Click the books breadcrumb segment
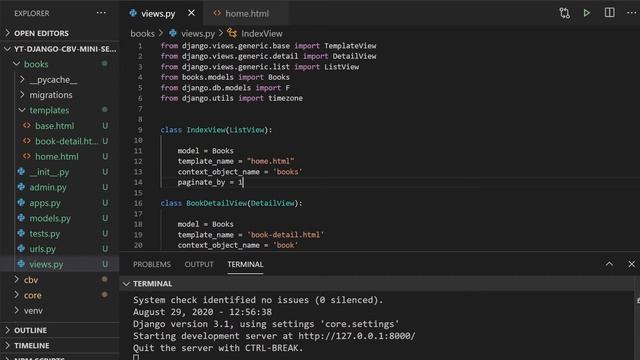The width and height of the screenshot is (640, 360). 142,33
